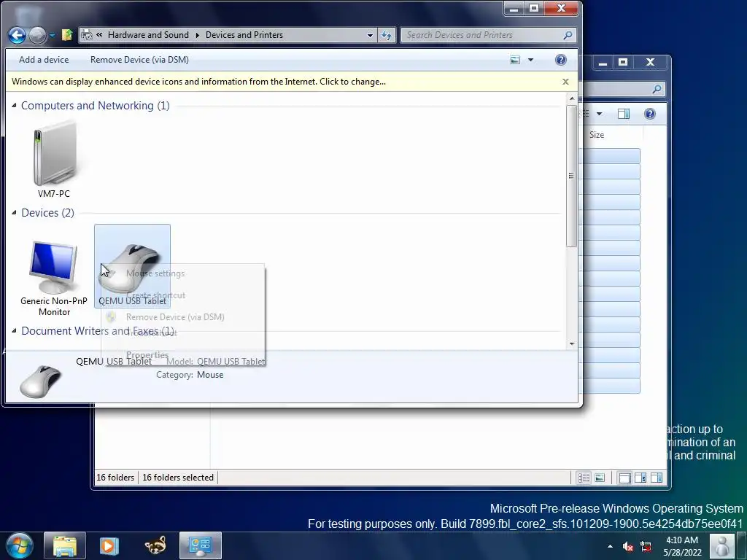This screenshot has width=747, height=560.
Task: Toggle last pane layout icon in status bar
Action: point(657,478)
